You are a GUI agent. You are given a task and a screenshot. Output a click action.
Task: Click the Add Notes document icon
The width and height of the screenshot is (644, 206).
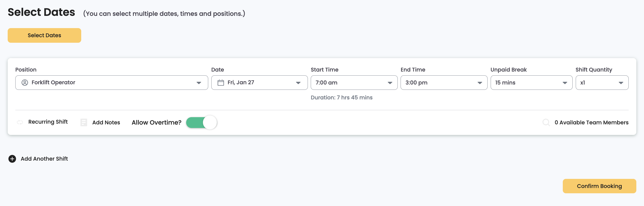(84, 122)
